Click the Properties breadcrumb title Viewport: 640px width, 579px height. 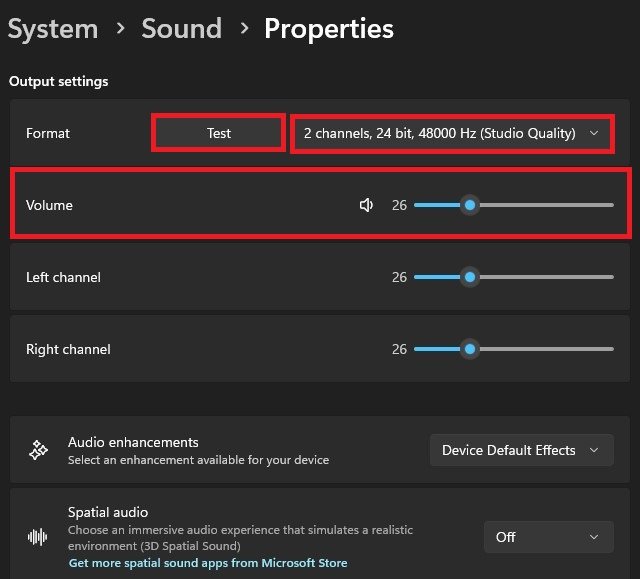(x=329, y=29)
